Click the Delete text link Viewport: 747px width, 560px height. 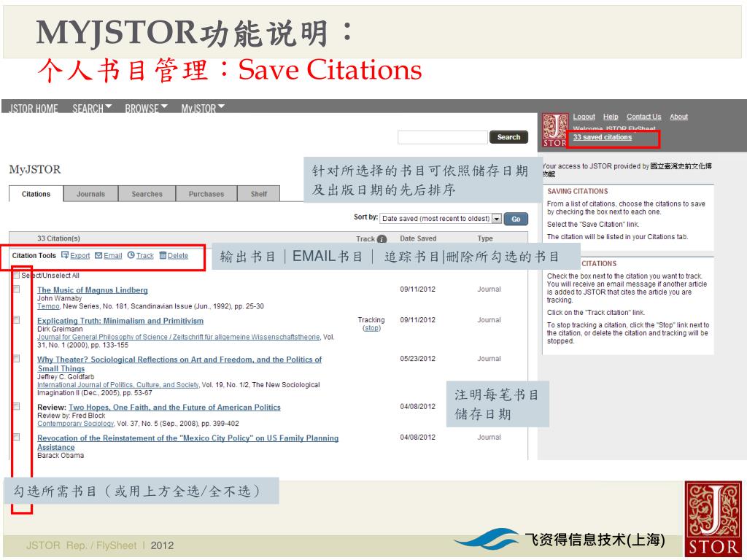pos(178,256)
